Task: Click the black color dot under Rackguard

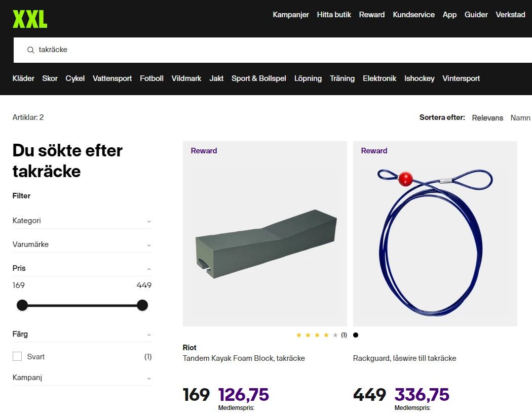Action: click(x=356, y=335)
